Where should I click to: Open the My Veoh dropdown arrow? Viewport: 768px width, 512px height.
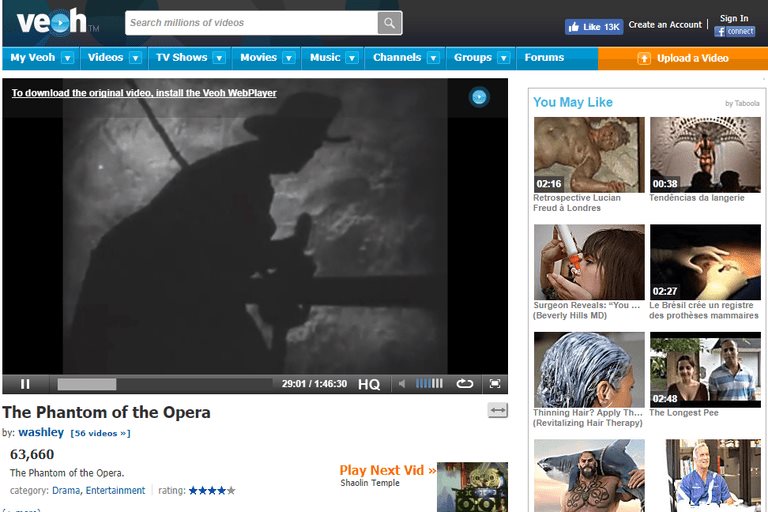tap(67, 59)
